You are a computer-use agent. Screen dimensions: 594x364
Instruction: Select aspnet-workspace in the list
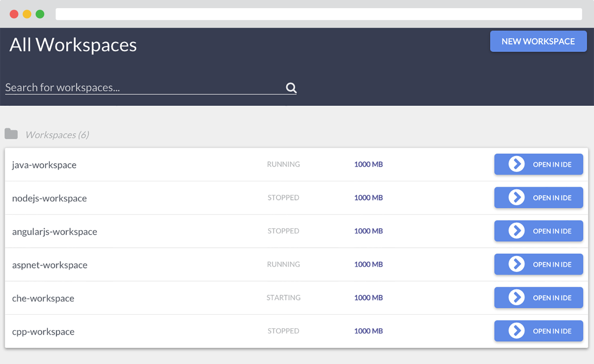[50, 265]
